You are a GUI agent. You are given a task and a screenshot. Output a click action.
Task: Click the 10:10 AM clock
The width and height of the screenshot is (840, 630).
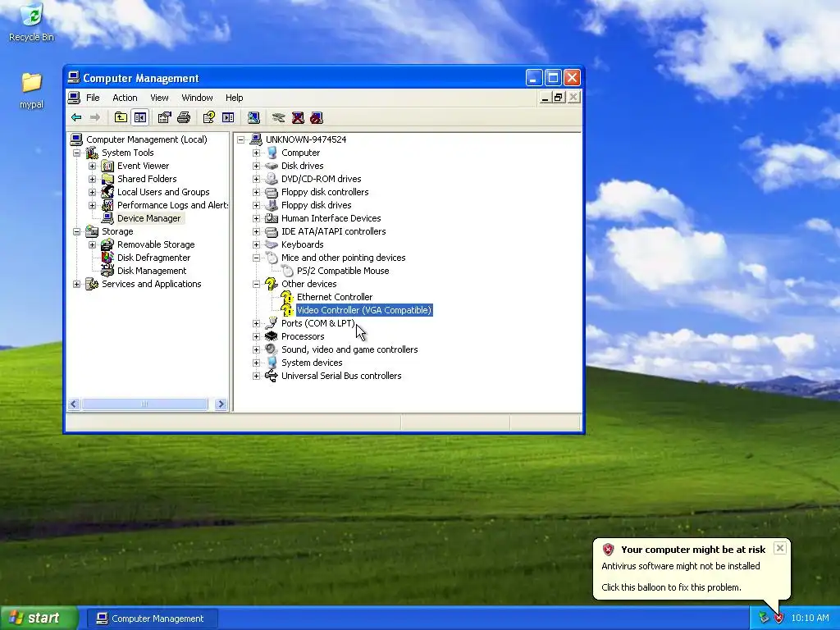pyautogui.click(x=810, y=619)
